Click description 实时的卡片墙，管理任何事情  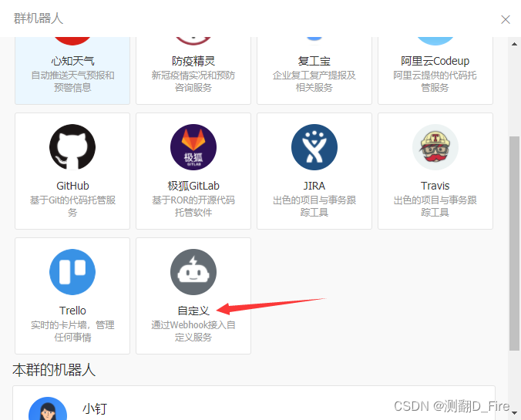(x=72, y=331)
